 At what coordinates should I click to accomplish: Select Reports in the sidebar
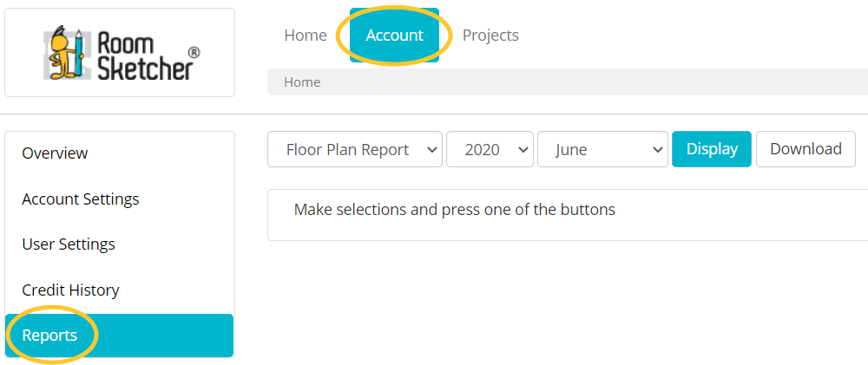coord(119,336)
